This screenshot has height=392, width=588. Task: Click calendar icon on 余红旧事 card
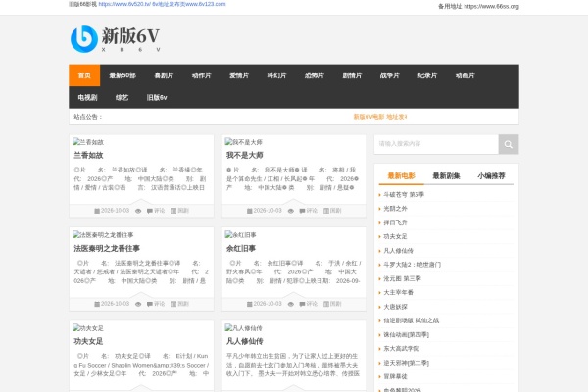click(x=250, y=304)
